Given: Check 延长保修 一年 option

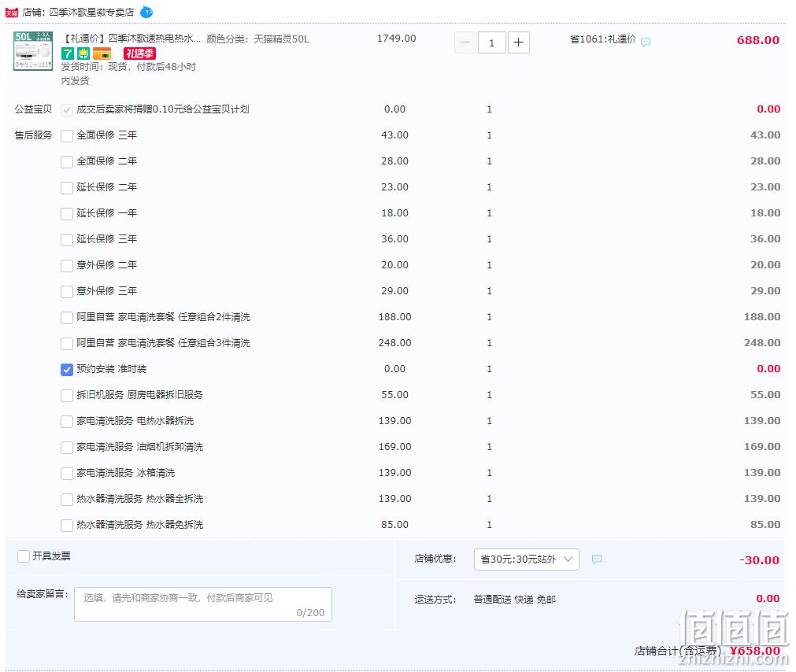Looking at the screenshot, I should pos(66,213).
